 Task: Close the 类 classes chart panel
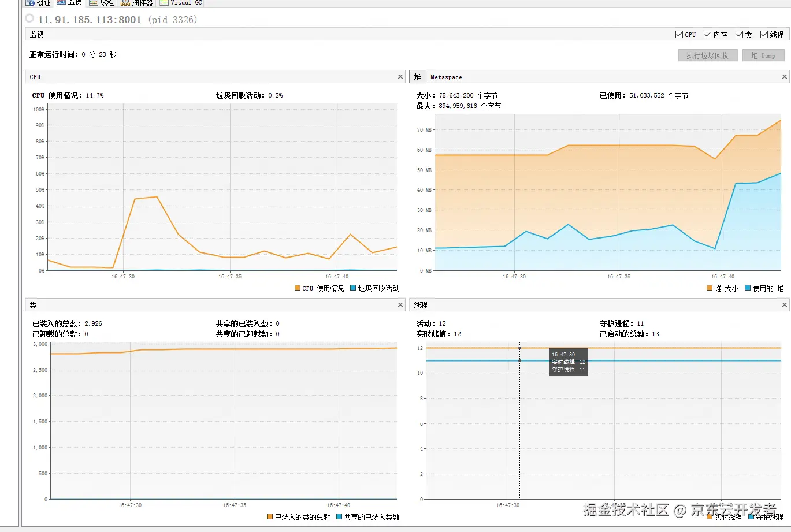click(400, 305)
